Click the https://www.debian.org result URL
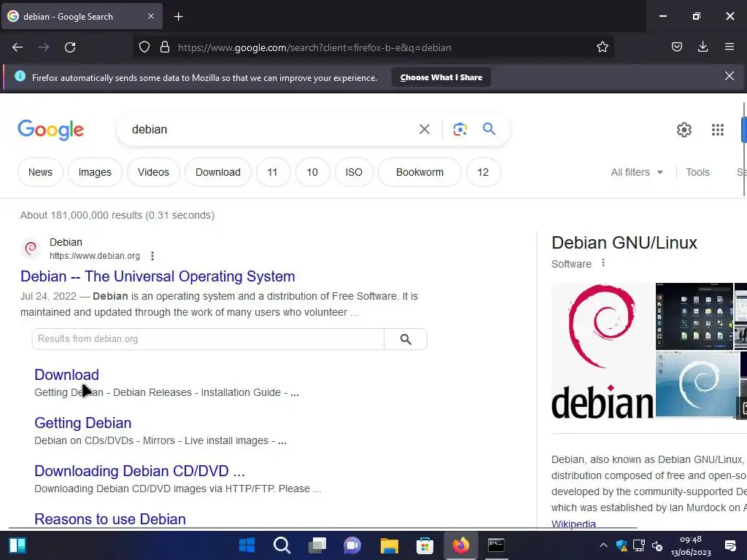Viewport: 747px width, 560px height. tap(95, 256)
